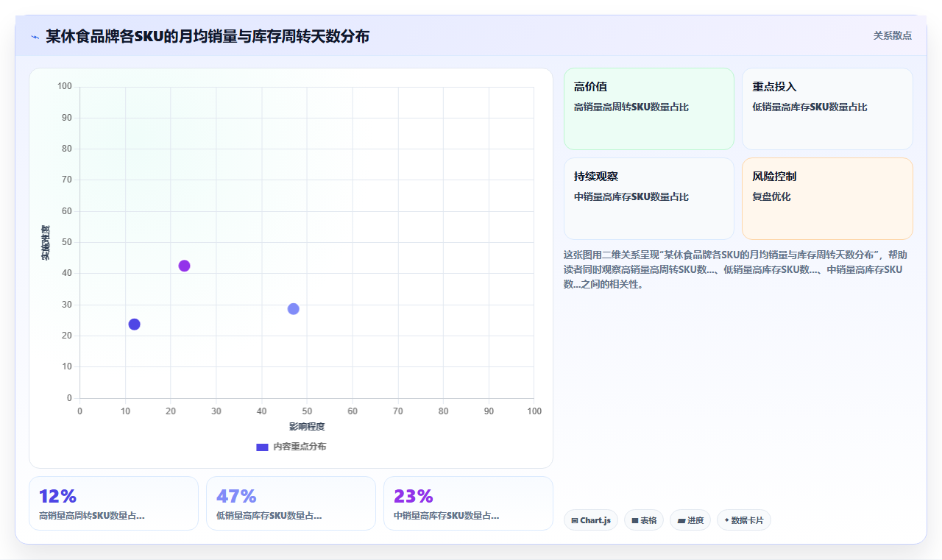Click the light blue scatter data point
Viewport: 942px width, 560px height.
click(293, 309)
